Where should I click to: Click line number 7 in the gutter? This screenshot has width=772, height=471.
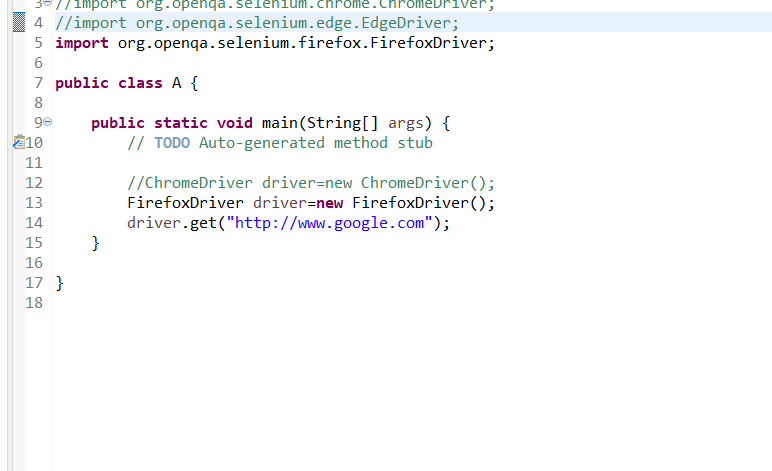tap(37, 83)
